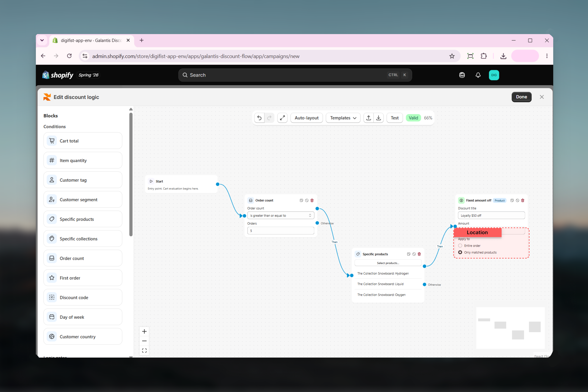588x392 pixels.
Task: Pick the Customer country condition block
Action: click(83, 337)
